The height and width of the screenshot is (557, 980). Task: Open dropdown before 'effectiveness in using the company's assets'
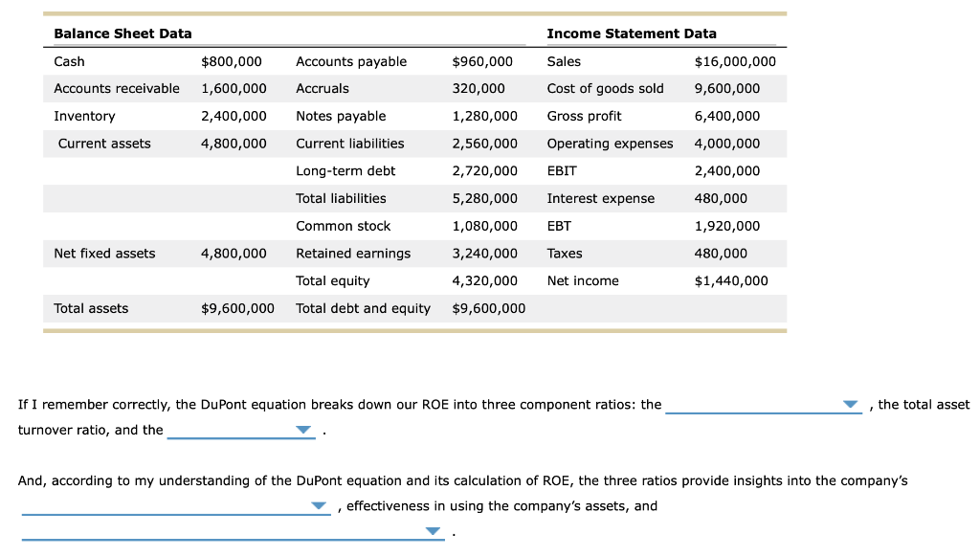click(176, 505)
